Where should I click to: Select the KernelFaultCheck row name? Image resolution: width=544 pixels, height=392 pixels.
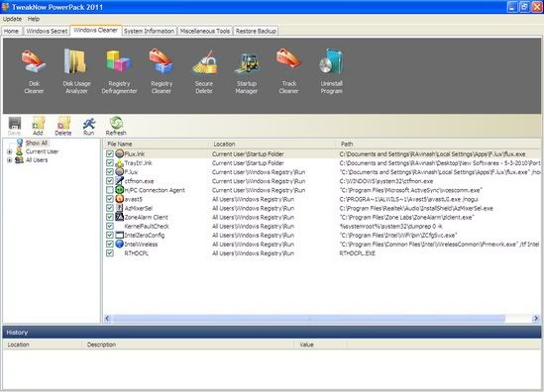[x=147, y=226]
